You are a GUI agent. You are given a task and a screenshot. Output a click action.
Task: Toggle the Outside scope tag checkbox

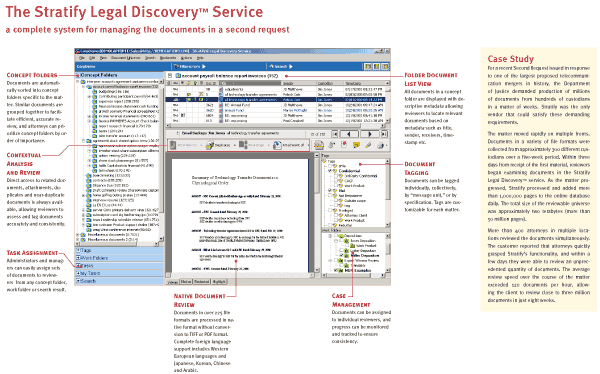(x=336, y=200)
